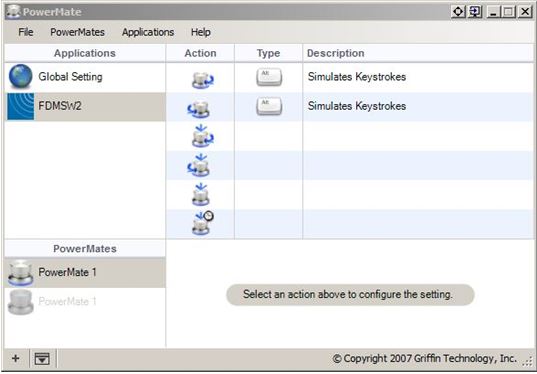Open the dropdown options button beside plus
Viewport: 537px width, 374px height.
pyautogui.click(x=42, y=359)
